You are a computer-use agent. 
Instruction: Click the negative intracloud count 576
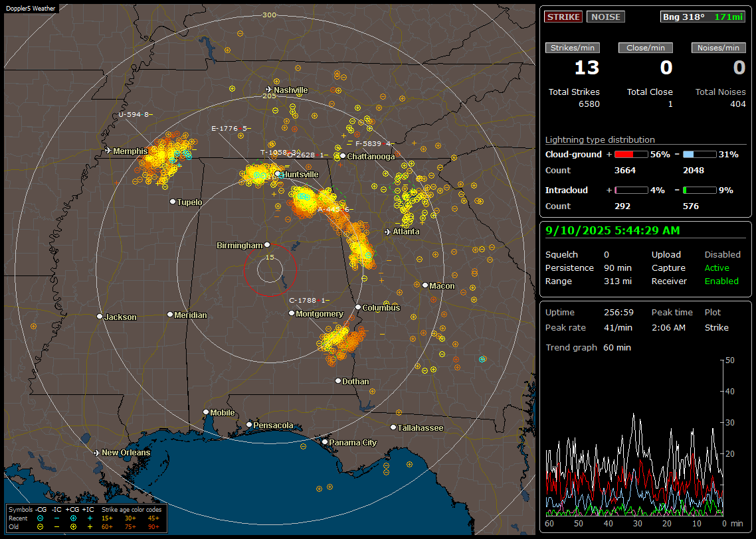tap(690, 206)
